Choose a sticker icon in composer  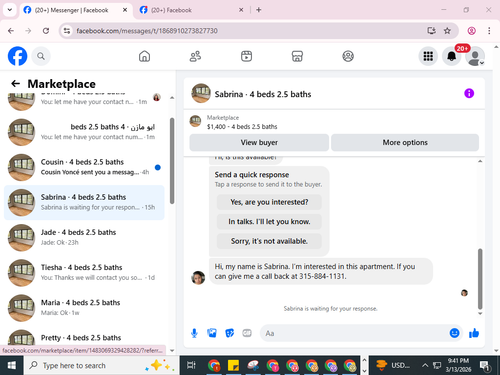coord(229,333)
